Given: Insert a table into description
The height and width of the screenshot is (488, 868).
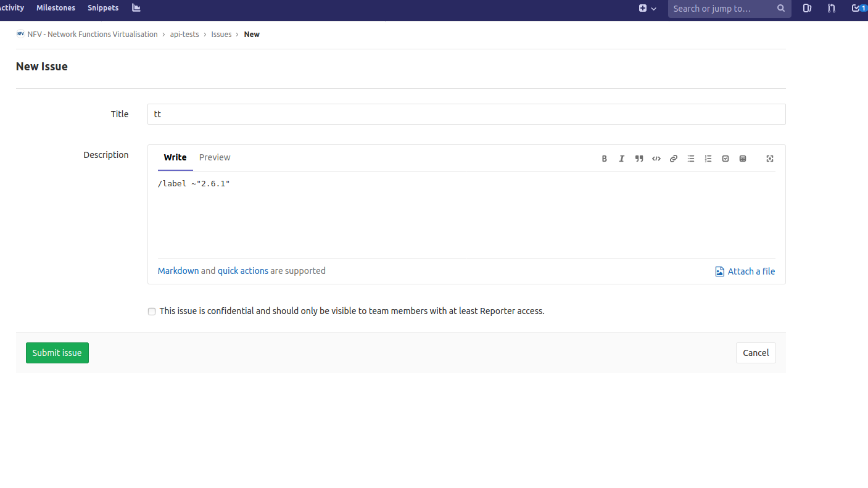Looking at the screenshot, I should [743, 159].
